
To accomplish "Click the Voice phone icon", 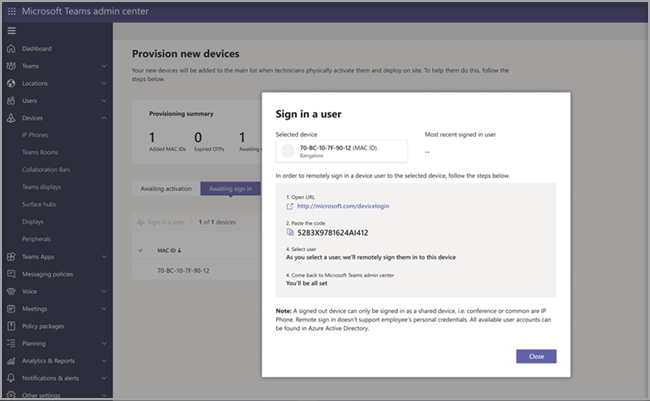I will point(11,292).
